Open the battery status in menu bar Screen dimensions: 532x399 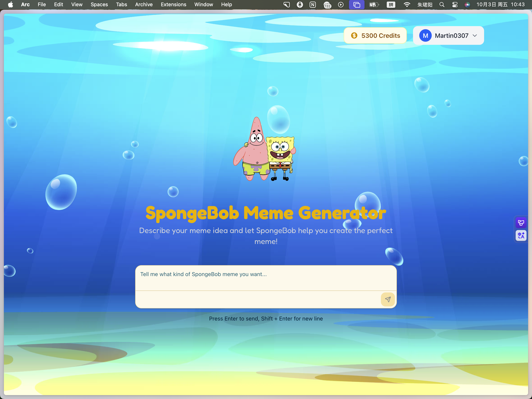click(374, 4)
